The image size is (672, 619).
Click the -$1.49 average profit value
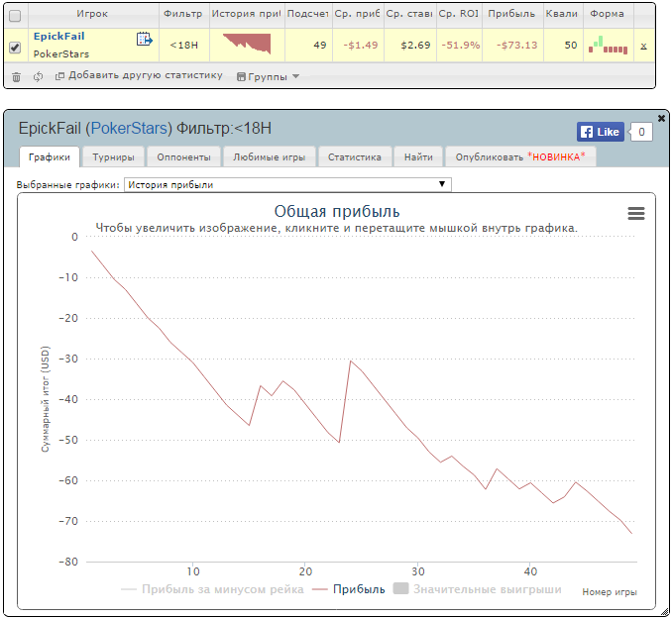361,45
